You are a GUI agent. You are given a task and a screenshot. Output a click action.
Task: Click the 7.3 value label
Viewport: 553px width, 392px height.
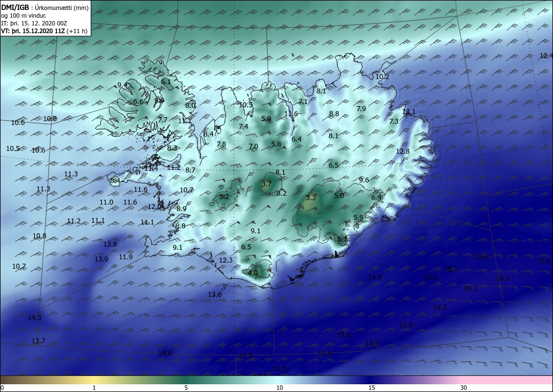pos(394,121)
